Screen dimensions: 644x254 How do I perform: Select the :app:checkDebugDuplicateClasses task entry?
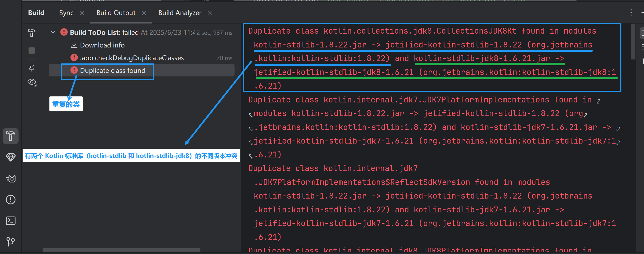pos(132,57)
